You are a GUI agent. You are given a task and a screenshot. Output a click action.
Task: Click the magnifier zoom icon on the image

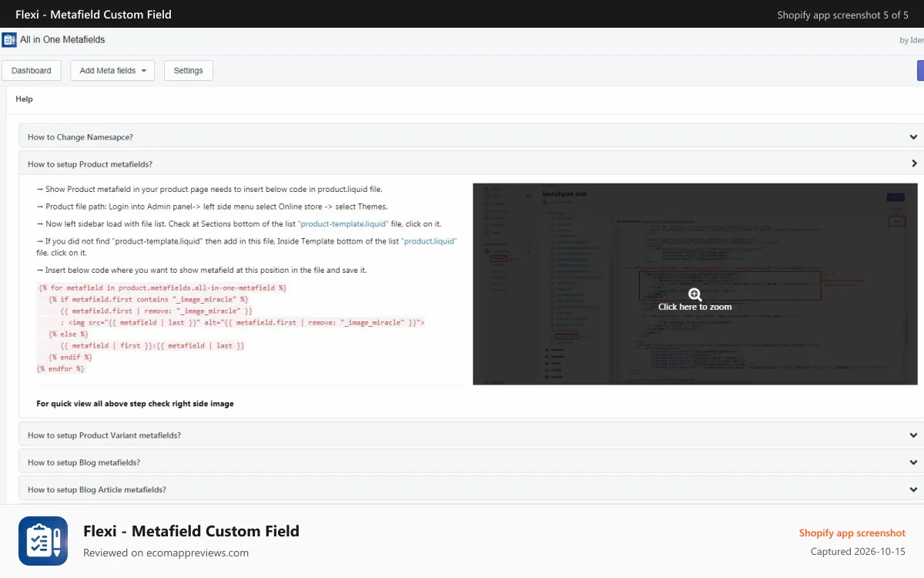pos(695,294)
